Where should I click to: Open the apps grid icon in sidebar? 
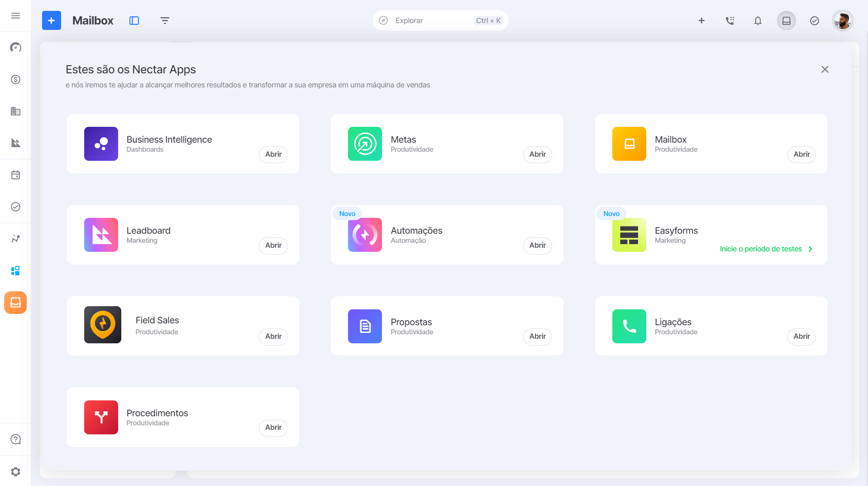(15, 270)
